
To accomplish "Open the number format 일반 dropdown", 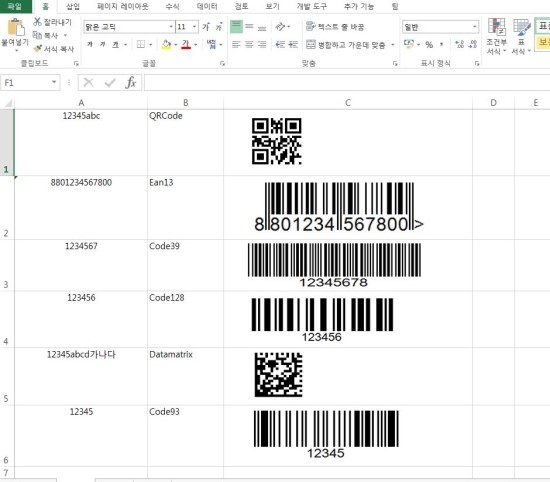I will click(x=475, y=27).
